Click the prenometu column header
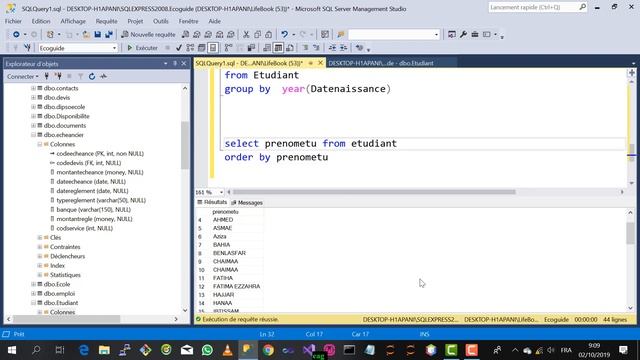 coord(225,212)
